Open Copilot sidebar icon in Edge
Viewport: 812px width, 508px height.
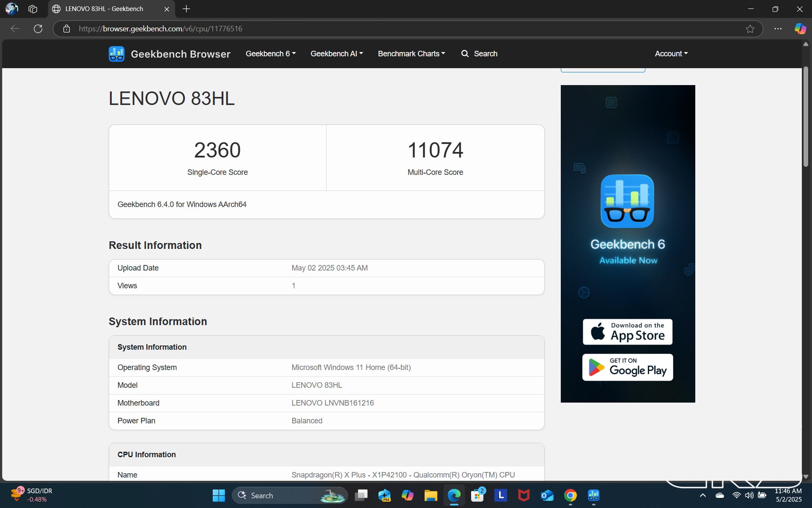[800, 29]
